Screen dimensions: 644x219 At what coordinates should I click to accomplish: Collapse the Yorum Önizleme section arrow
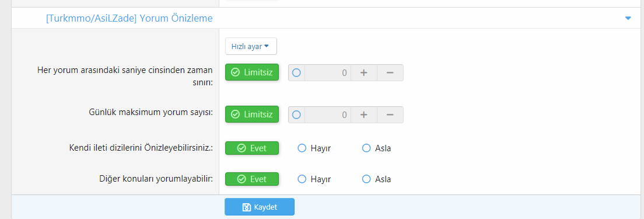(628, 18)
